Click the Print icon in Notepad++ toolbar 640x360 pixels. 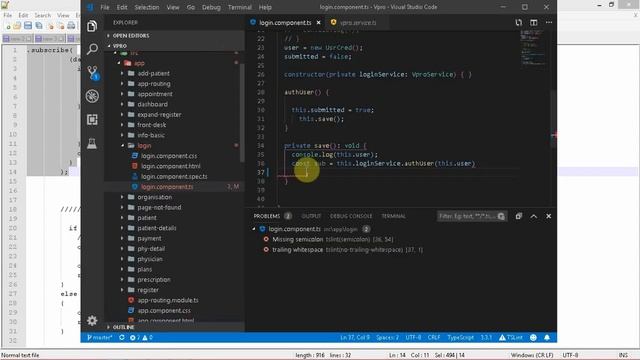pyautogui.click(x=71, y=26)
